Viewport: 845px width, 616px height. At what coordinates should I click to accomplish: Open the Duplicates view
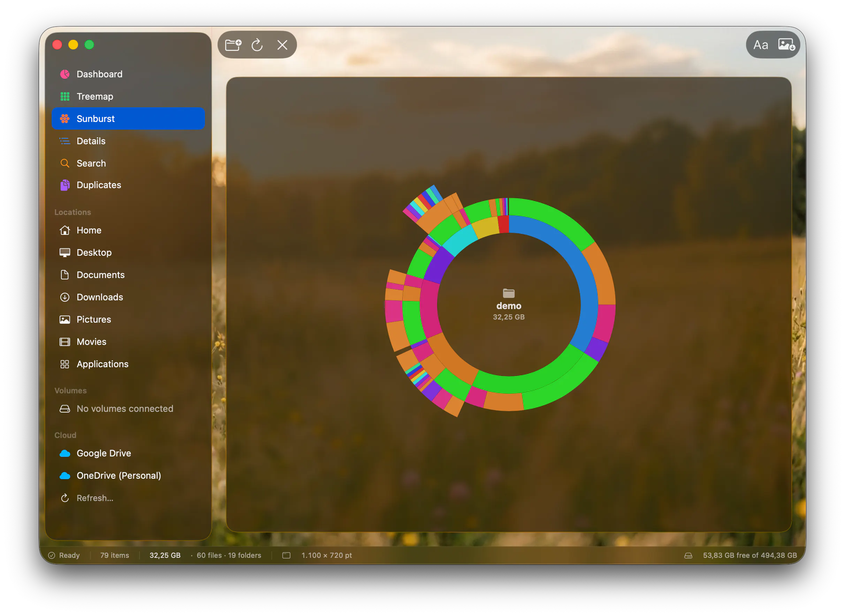128,185
